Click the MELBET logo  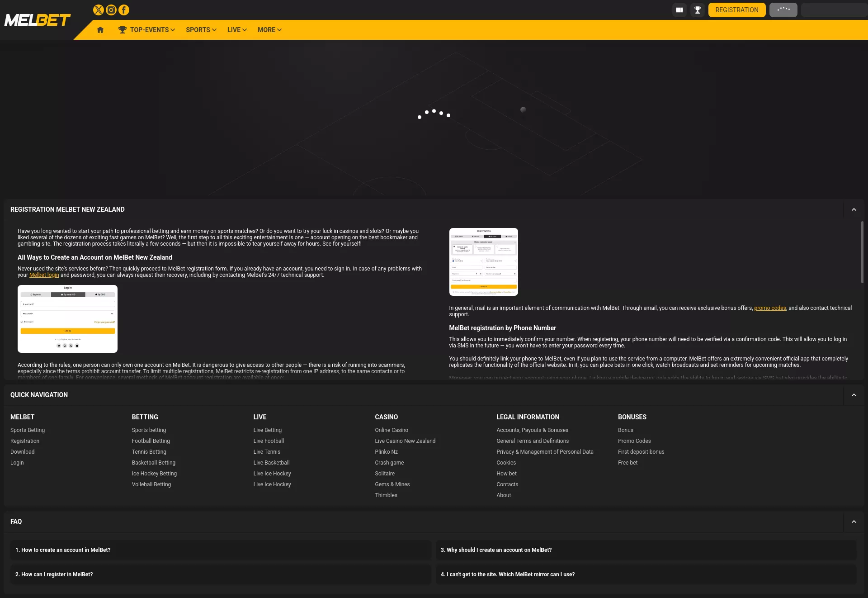coord(37,20)
